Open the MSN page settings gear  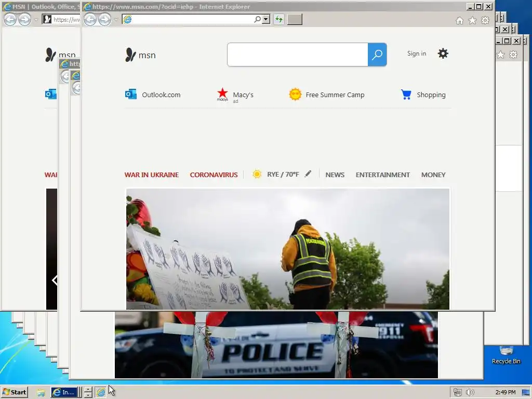coord(443,54)
